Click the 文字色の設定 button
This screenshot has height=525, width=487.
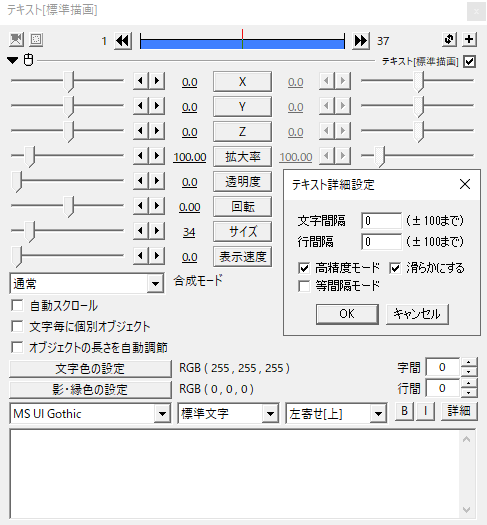(90, 369)
